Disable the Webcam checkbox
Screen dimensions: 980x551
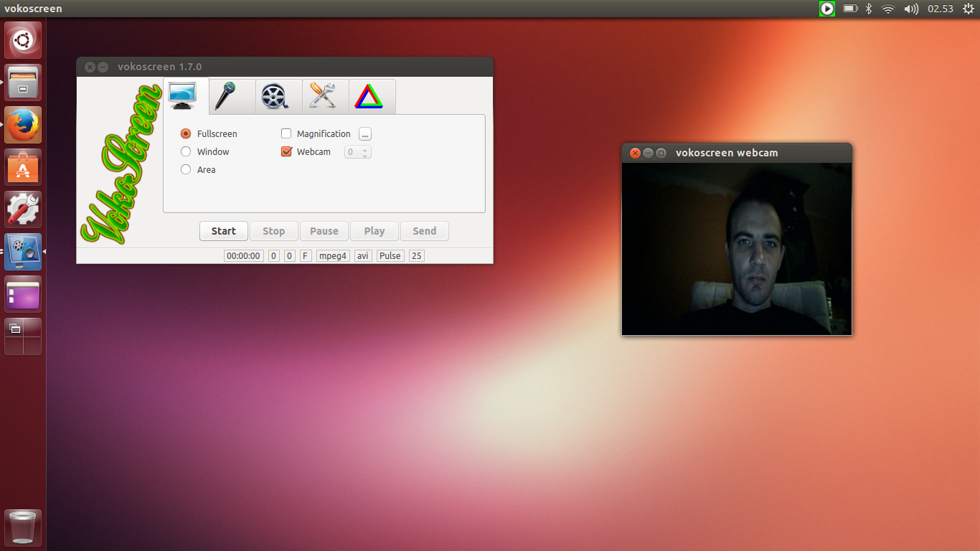(306, 151)
